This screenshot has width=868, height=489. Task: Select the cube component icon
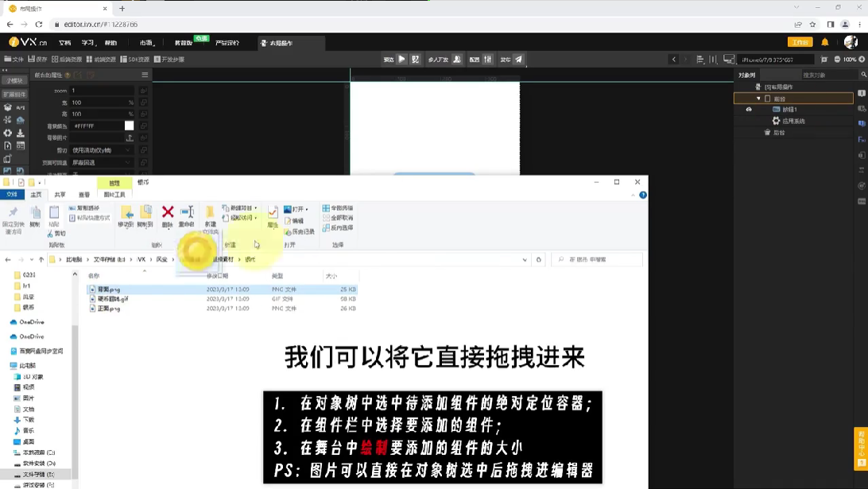pos(7,107)
